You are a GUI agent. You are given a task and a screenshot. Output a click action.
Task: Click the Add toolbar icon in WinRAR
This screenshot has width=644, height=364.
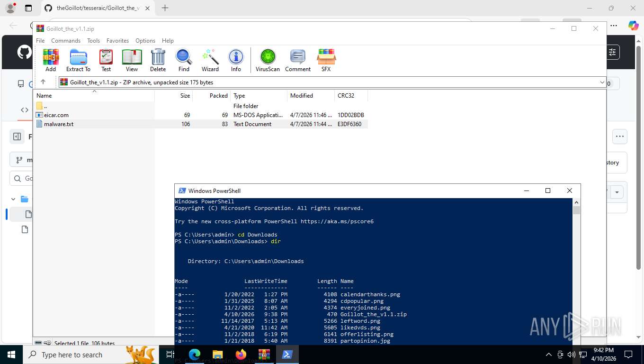pos(51,60)
